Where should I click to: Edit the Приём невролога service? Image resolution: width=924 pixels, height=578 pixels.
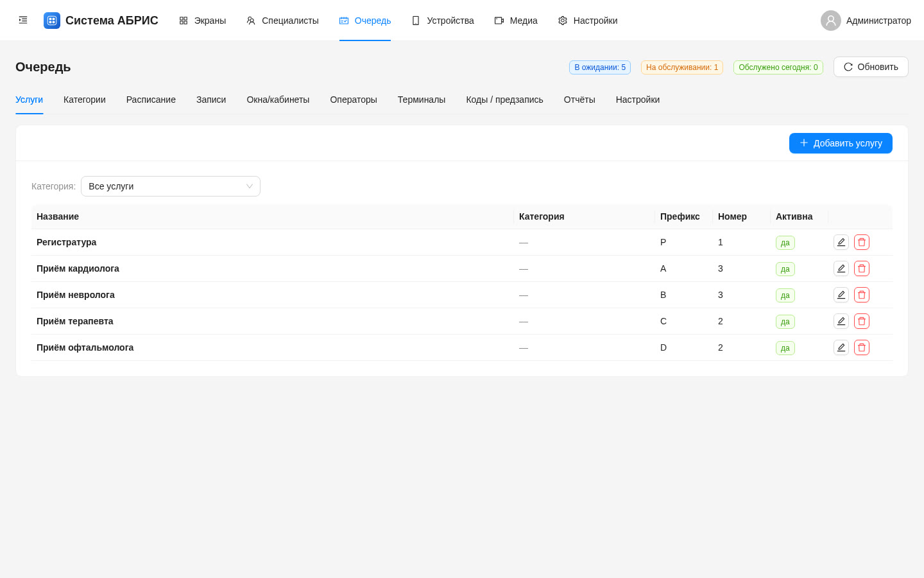pyautogui.click(x=841, y=295)
